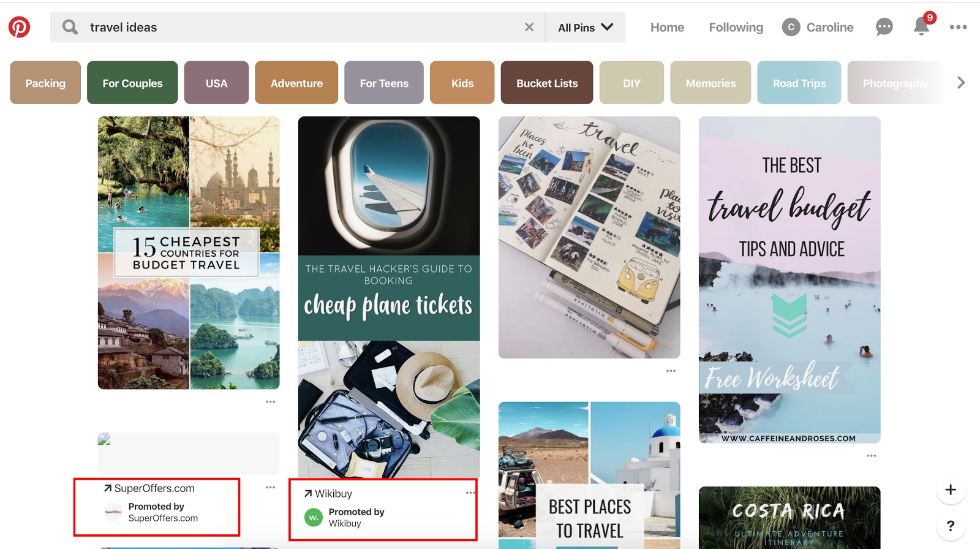The height and width of the screenshot is (549, 980).
Task: Filter by Bucket Lists category
Action: click(547, 83)
